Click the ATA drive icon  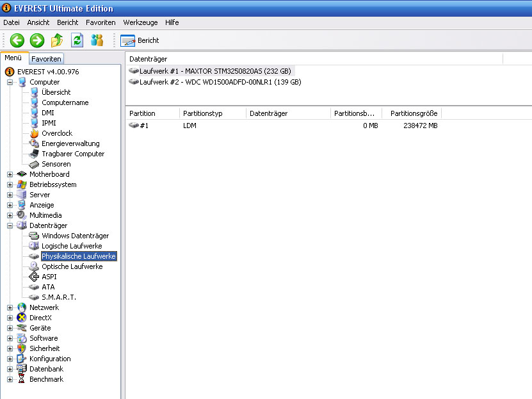pyautogui.click(x=35, y=287)
